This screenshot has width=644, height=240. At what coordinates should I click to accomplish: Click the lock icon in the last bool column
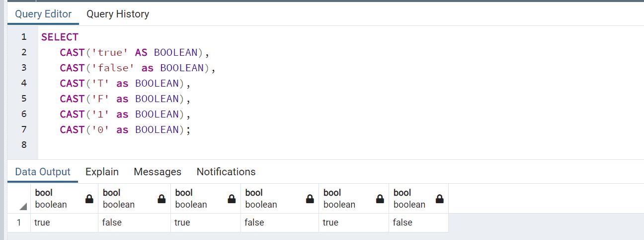[x=439, y=199]
